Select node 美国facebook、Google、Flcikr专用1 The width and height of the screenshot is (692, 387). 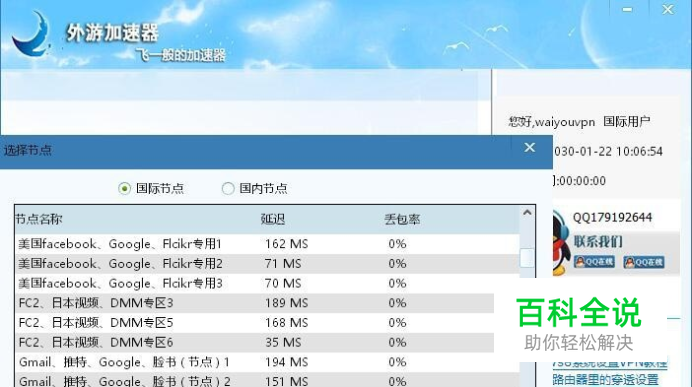(267, 244)
